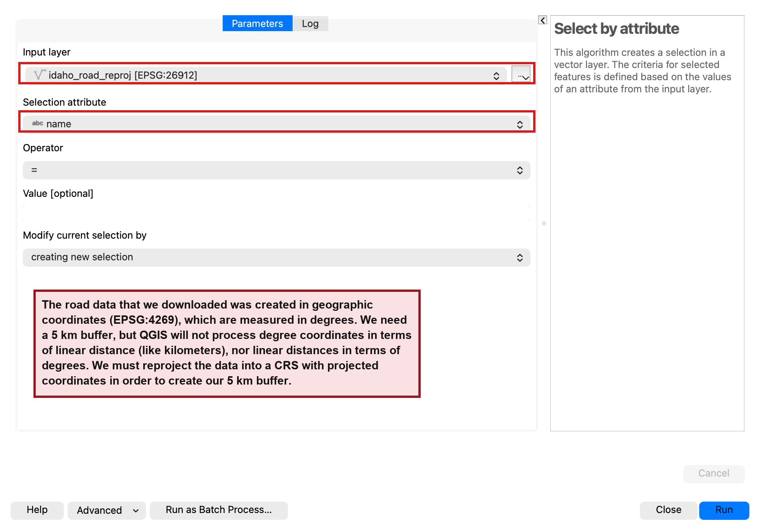Close the dialog with Close button
This screenshot has width=760, height=532.
[668, 510]
